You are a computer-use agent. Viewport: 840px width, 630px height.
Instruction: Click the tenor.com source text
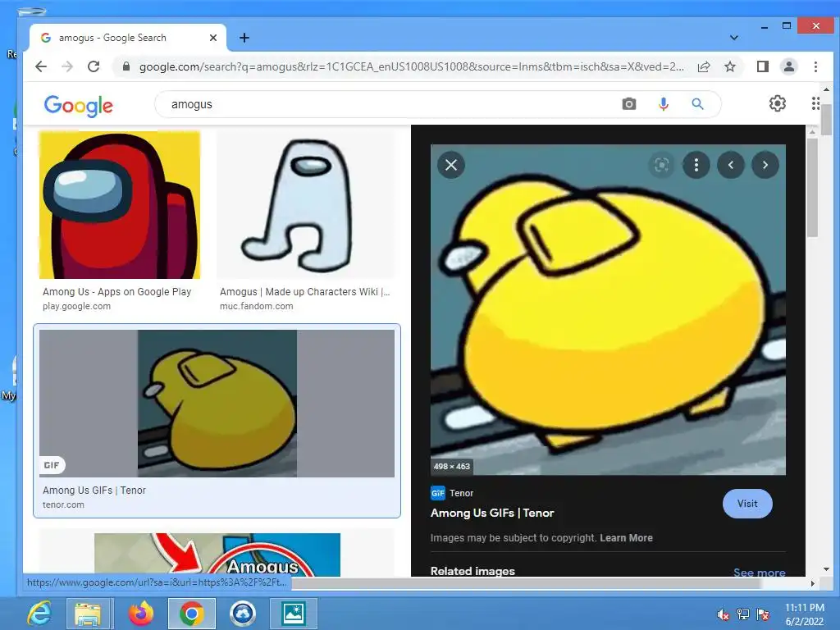pyautogui.click(x=63, y=504)
